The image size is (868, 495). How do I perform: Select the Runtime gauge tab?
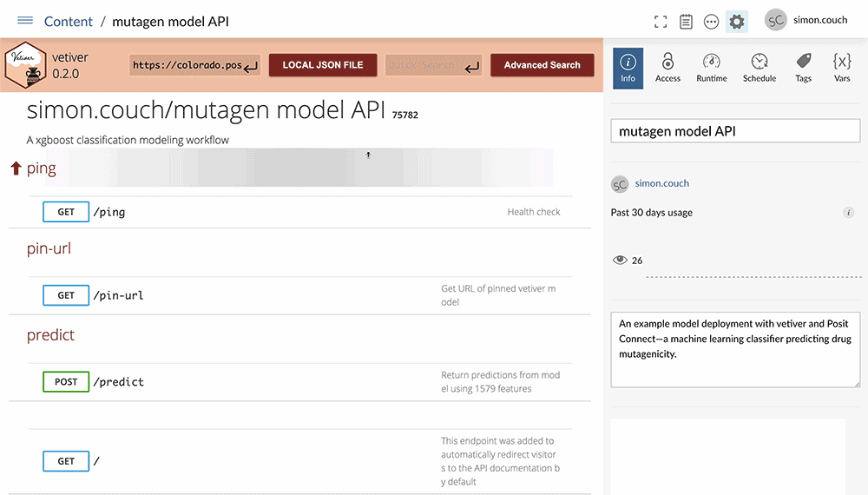coord(711,67)
